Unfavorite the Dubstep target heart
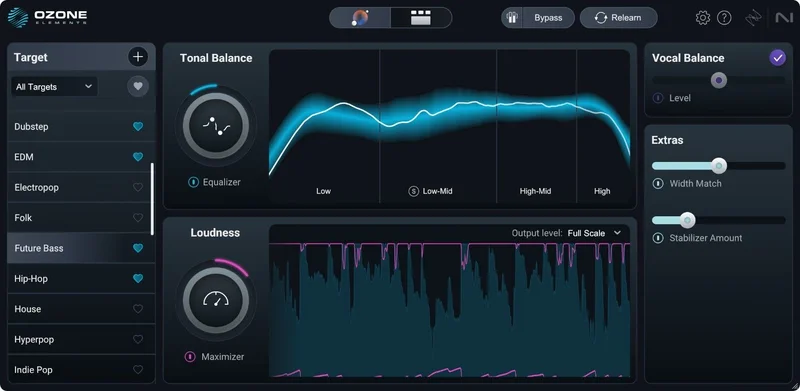The width and height of the screenshot is (800, 391). (138, 127)
